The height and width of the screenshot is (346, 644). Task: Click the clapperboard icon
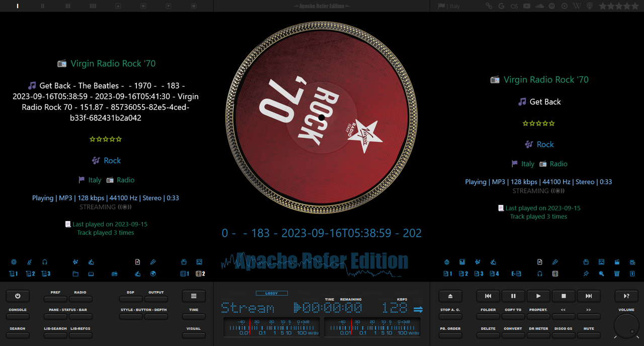(x=617, y=262)
